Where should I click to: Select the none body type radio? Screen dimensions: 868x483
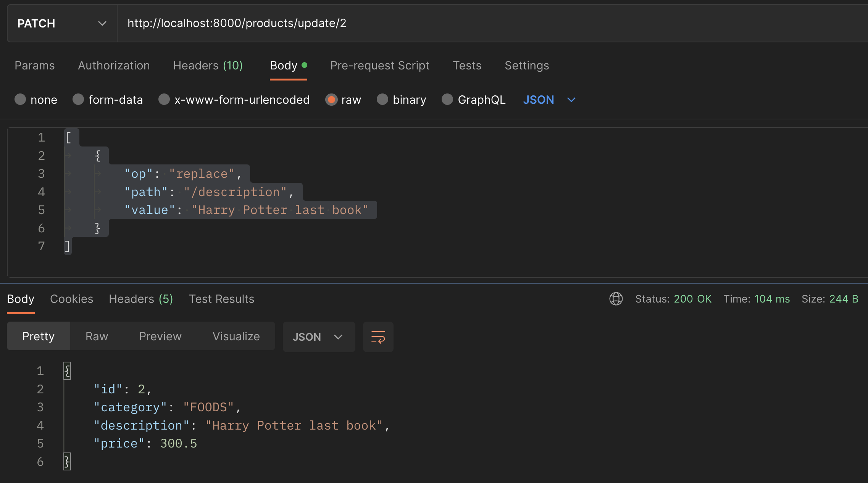[20, 100]
